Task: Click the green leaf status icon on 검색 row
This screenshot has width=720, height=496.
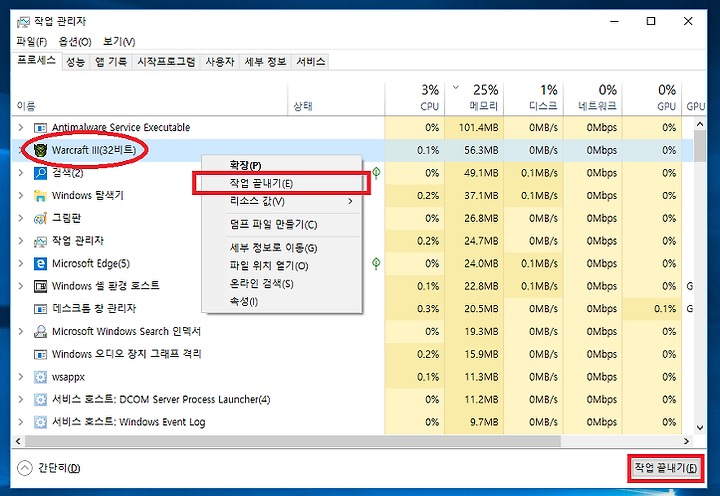Action: click(376, 173)
